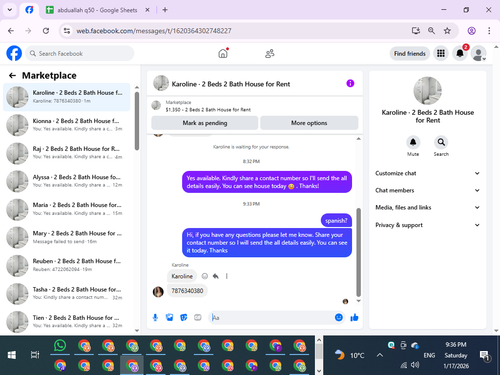Open the Facebook menu grid icon
500x375 pixels.
(x=441, y=53)
